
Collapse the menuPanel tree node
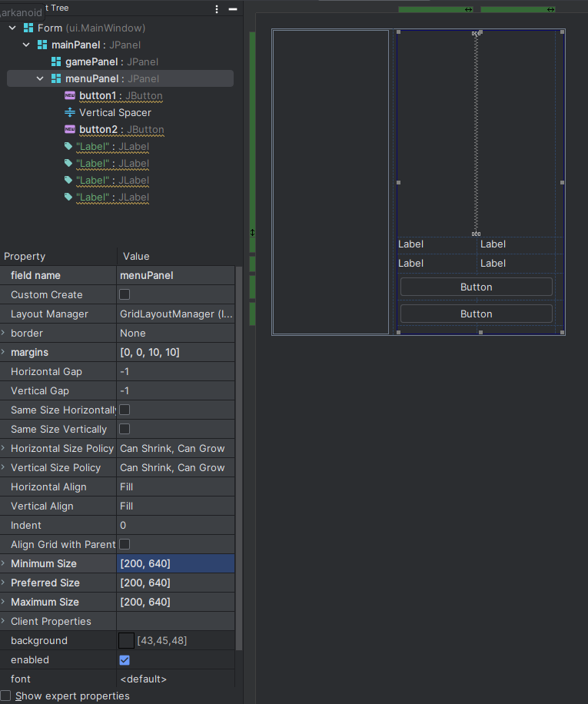[x=40, y=78]
